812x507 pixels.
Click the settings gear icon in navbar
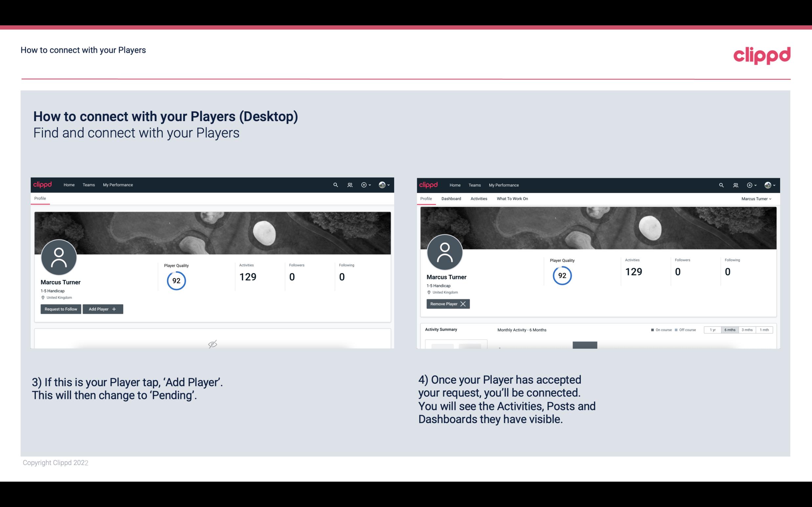point(364,184)
